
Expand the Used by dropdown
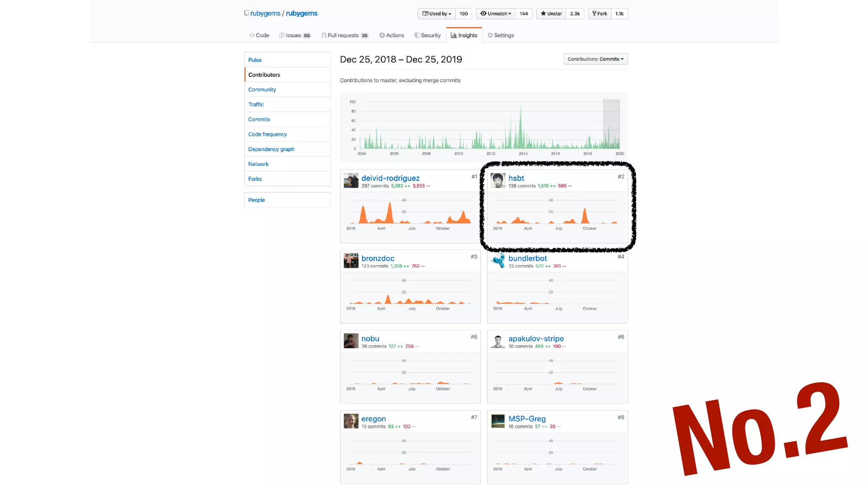click(437, 14)
